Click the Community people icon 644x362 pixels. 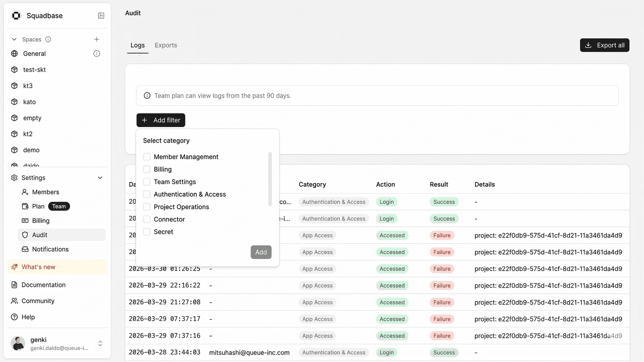coord(14,301)
